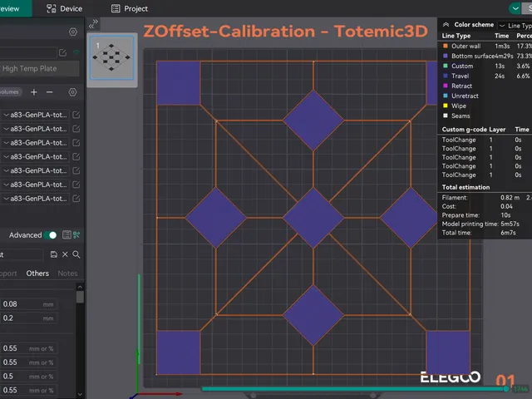Click the printer preset name field

coord(28,52)
